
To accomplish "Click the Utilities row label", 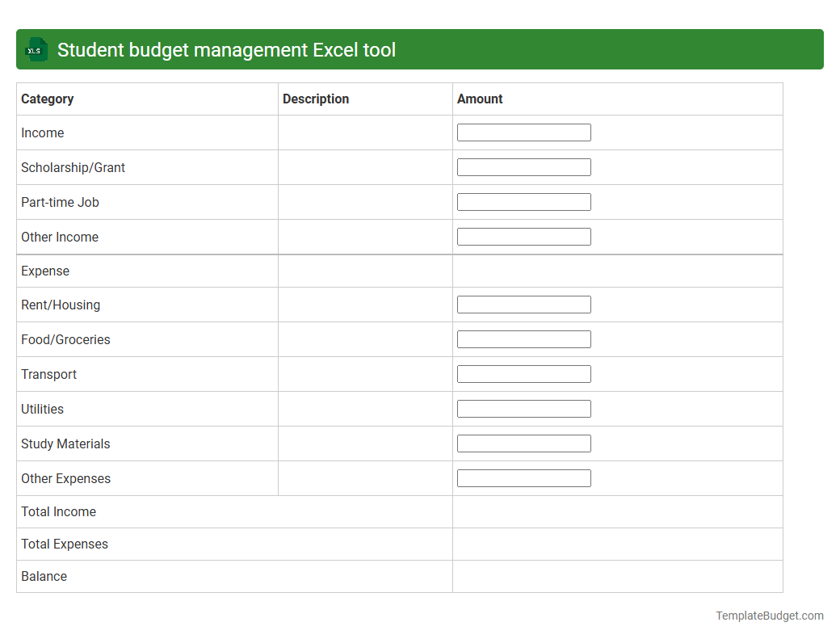I will [x=42, y=409].
